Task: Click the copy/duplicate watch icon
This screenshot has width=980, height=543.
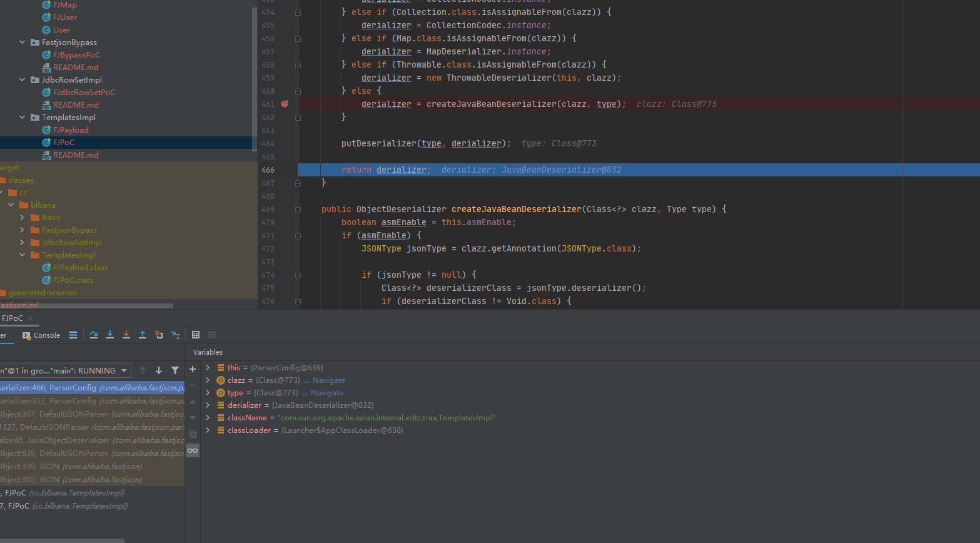Action: [193, 434]
